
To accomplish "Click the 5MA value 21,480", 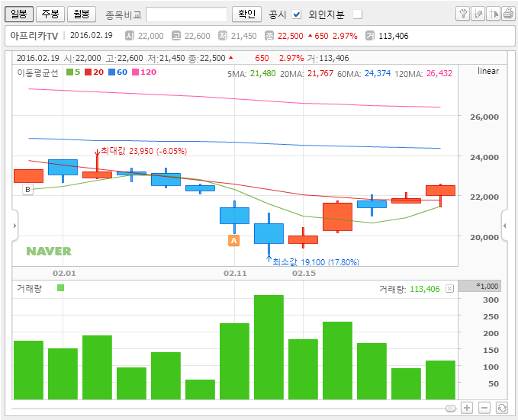I will coord(262,73).
